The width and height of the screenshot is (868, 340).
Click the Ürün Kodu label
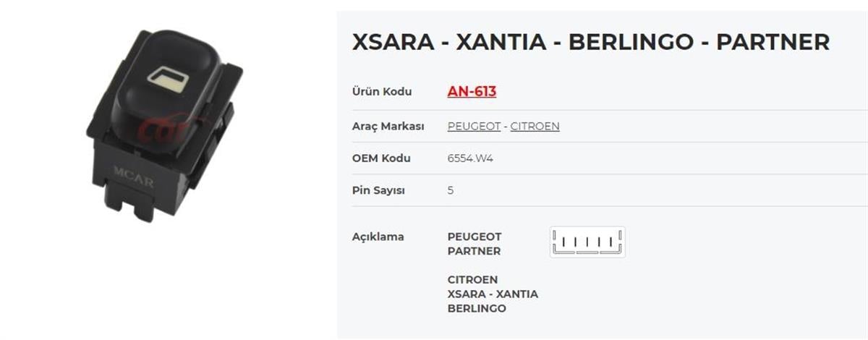pyautogui.click(x=381, y=92)
